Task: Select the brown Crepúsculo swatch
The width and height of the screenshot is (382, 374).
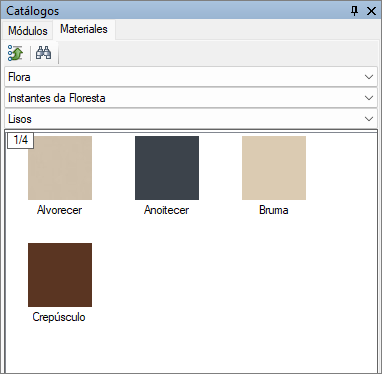Action: pyautogui.click(x=60, y=275)
